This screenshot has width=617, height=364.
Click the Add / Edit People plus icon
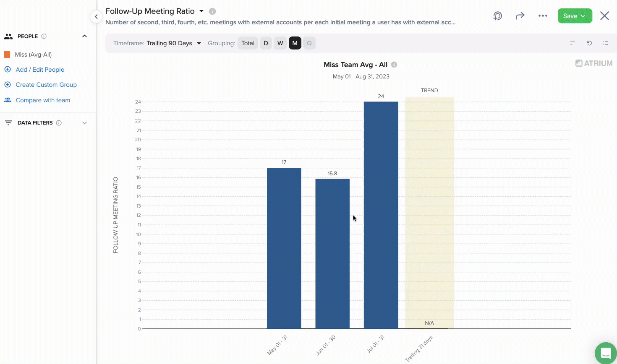(8, 70)
